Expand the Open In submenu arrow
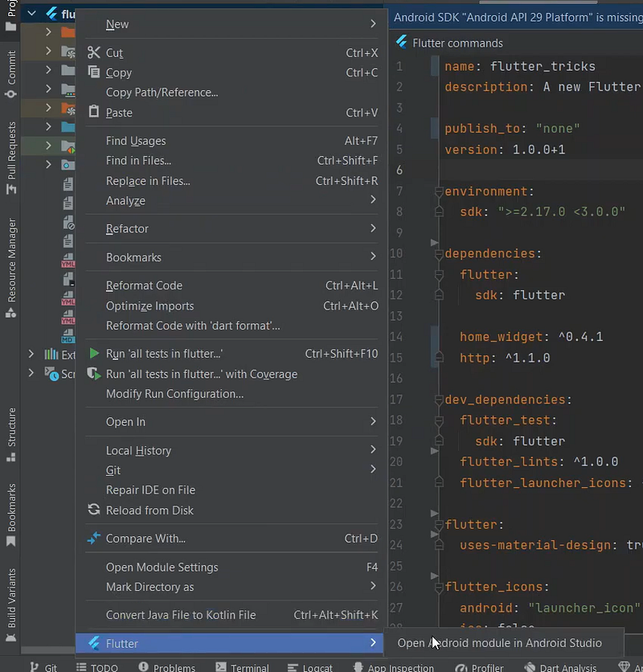Viewport: 643px width, 672px height. (373, 422)
